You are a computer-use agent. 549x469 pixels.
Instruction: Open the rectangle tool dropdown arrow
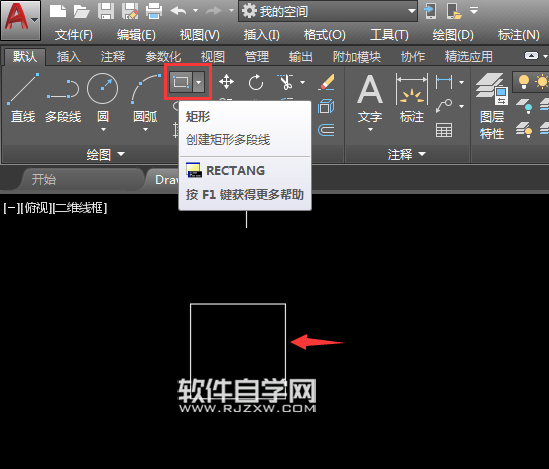point(199,82)
